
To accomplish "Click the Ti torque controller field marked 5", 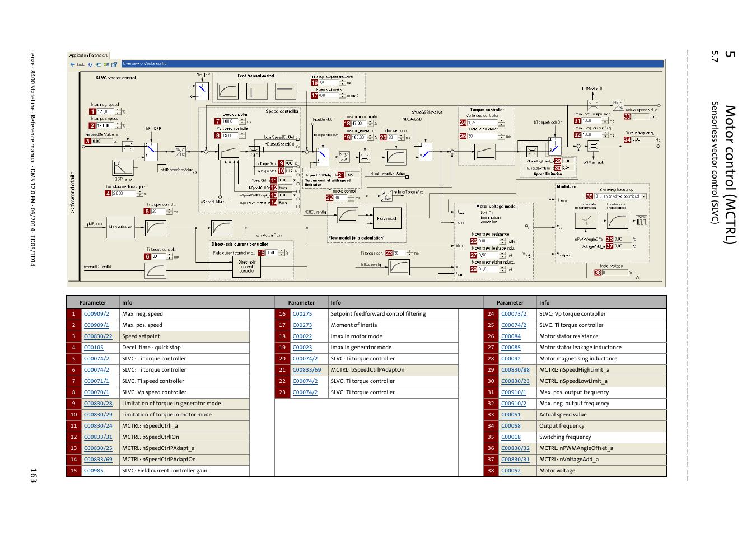I will (x=158, y=212).
